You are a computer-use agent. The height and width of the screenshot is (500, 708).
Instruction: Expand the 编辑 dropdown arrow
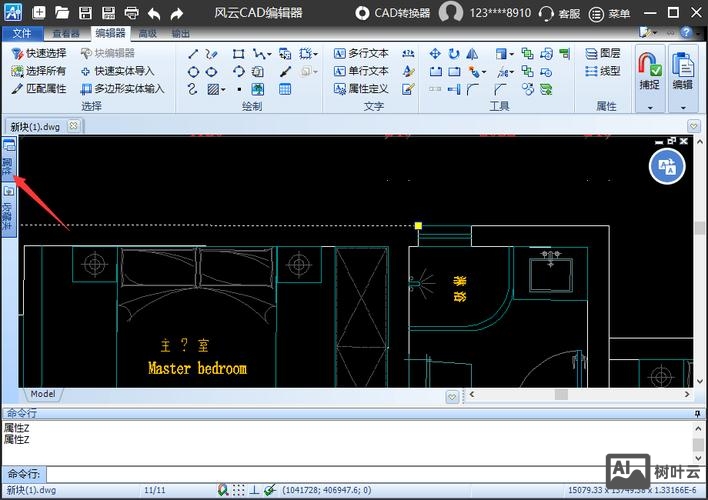pos(683,106)
